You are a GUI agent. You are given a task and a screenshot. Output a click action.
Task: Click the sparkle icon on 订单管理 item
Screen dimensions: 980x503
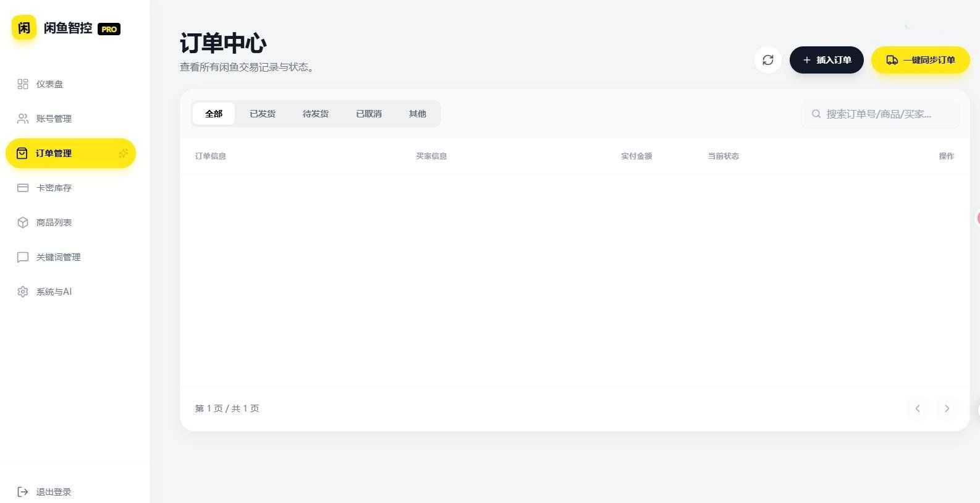tap(124, 153)
